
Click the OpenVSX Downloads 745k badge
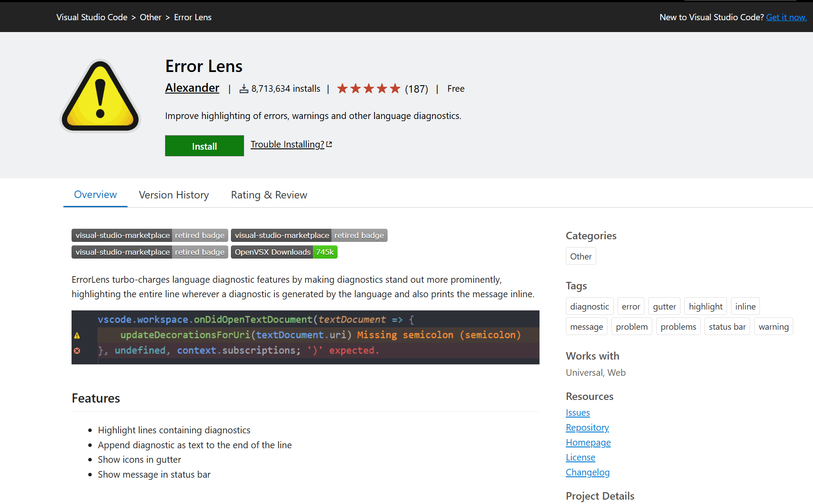[x=284, y=252]
